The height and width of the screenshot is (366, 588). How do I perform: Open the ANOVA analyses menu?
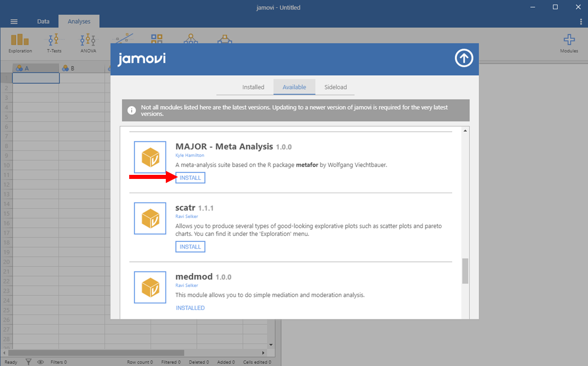[88, 43]
